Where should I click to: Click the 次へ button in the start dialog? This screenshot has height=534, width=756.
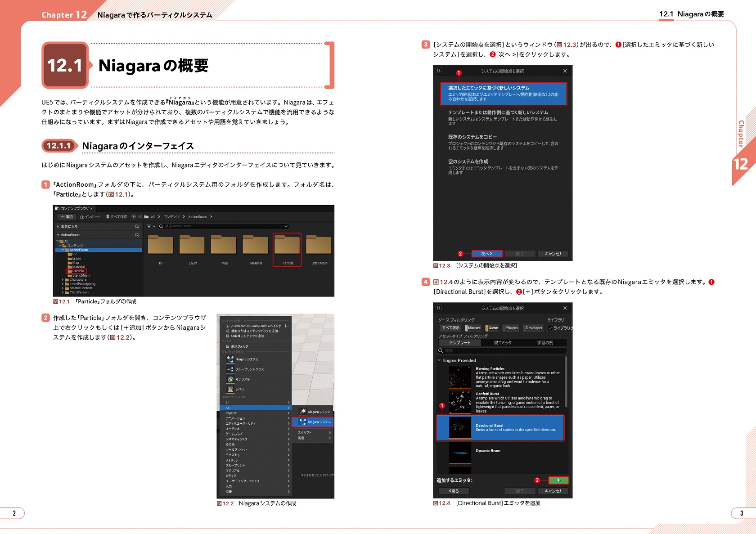pos(486,254)
